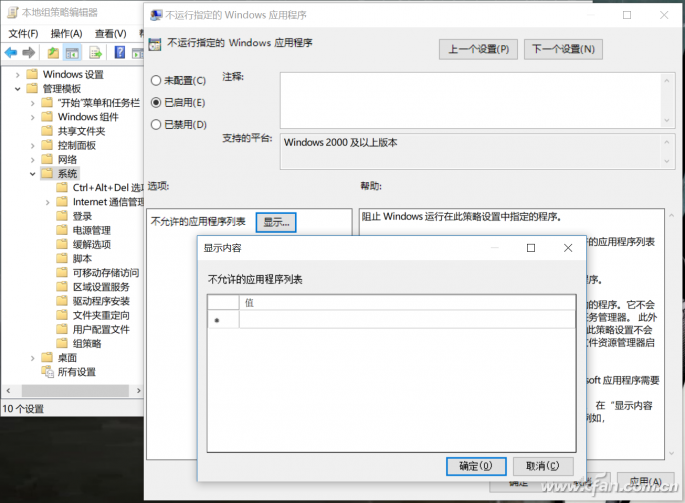Image resolution: width=685 pixels, height=503 pixels.
Task: Click the 显示... button
Action: tap(276, 222)
